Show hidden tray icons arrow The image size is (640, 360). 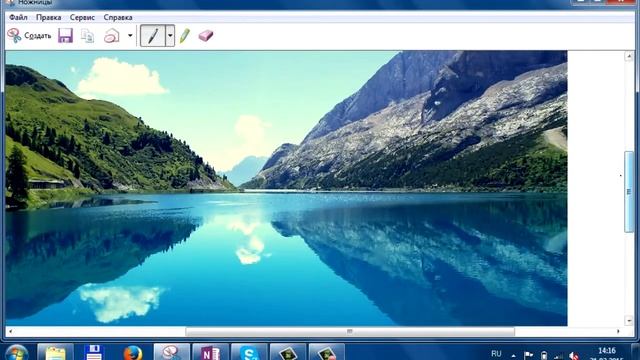513,356
